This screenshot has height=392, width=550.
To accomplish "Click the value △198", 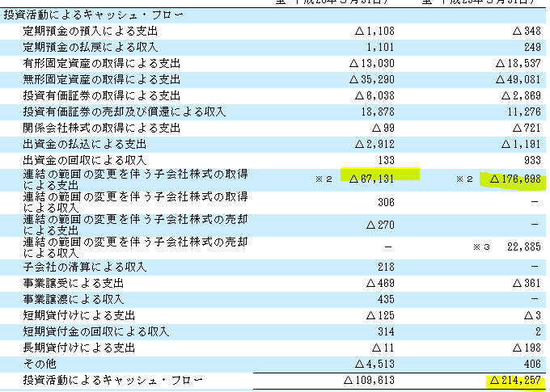I will [527, 348].
